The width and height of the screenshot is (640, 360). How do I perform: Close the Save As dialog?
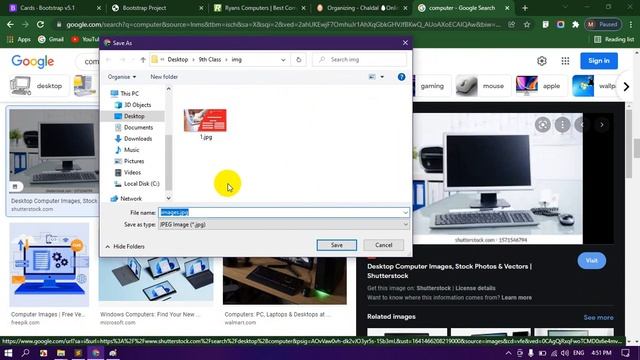pyautogui.click(x=405, y=43)
